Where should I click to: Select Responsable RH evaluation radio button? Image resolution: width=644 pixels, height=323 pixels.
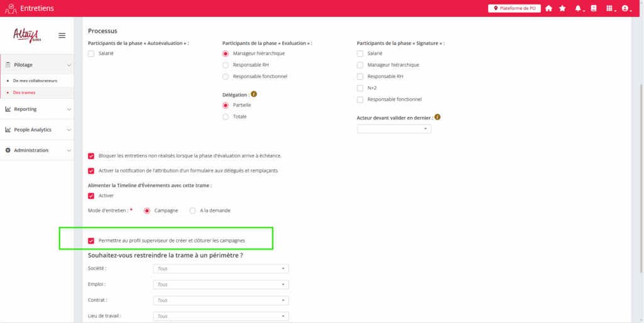click(x=226, y=65)
